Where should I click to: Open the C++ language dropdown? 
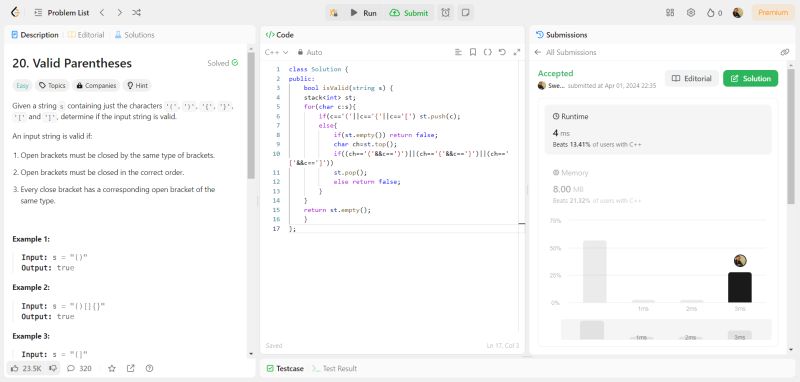point(277,52)
